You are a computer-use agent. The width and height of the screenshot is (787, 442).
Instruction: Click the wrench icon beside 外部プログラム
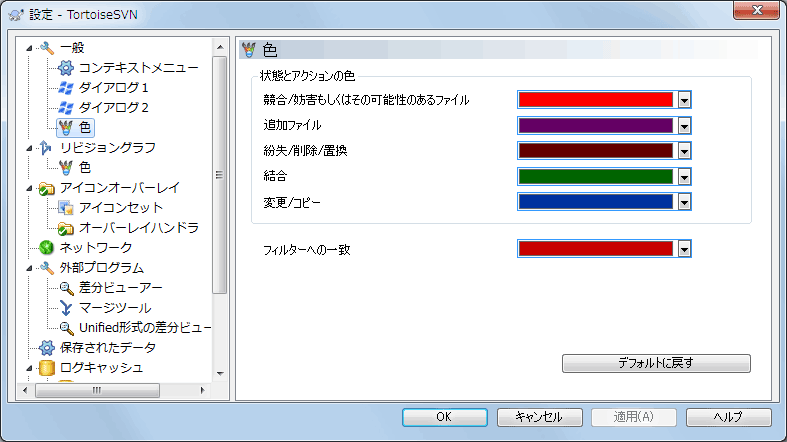(47, 268)
